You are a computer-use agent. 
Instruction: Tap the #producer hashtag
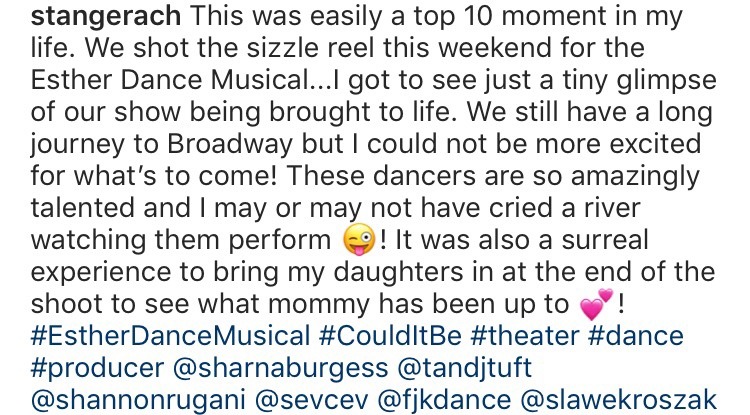97,369
